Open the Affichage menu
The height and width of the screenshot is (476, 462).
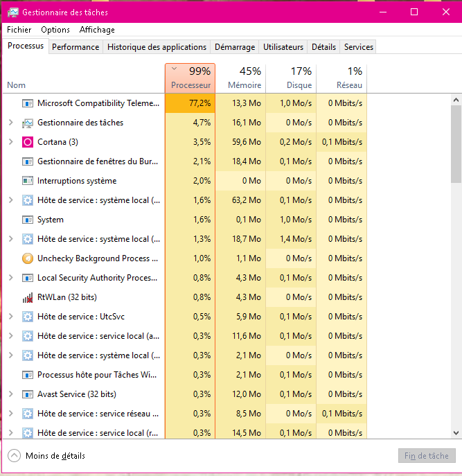click(x=97, y=30)
